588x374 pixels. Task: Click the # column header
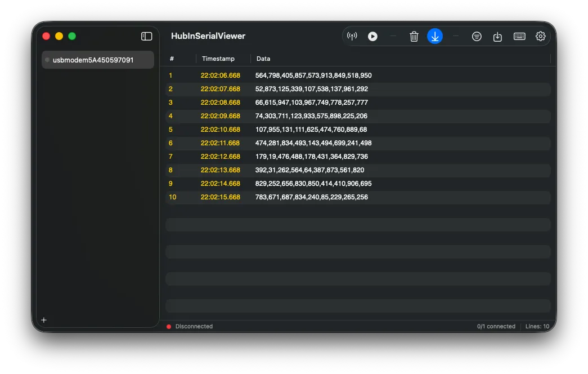point(172,59)
